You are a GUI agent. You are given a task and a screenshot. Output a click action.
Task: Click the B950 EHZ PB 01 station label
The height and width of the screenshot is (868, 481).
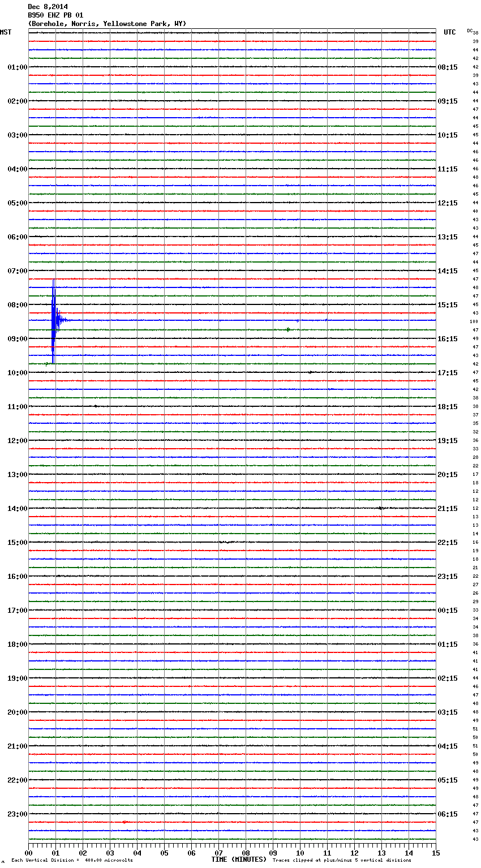(55, 15)
